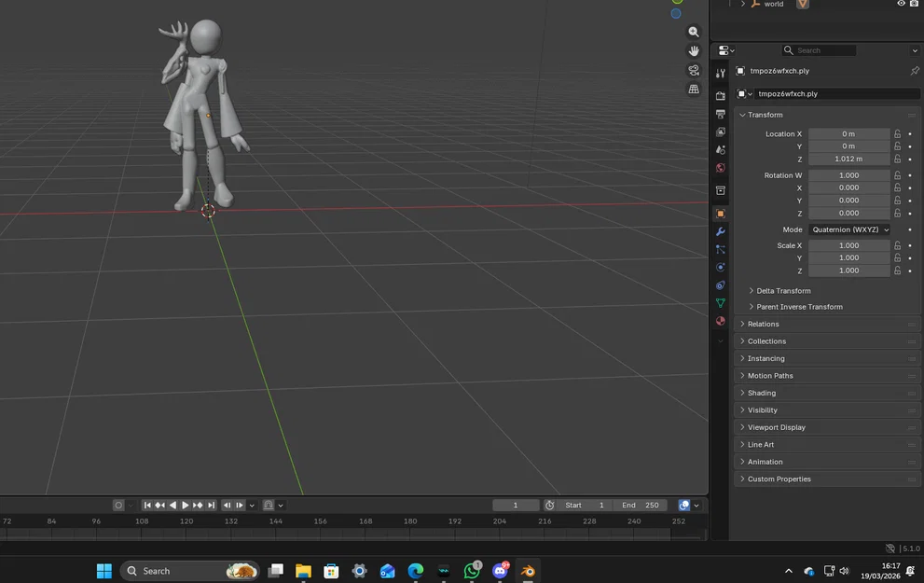Collapse the Transform panel
924x583 pixels.
pos(742,115)
